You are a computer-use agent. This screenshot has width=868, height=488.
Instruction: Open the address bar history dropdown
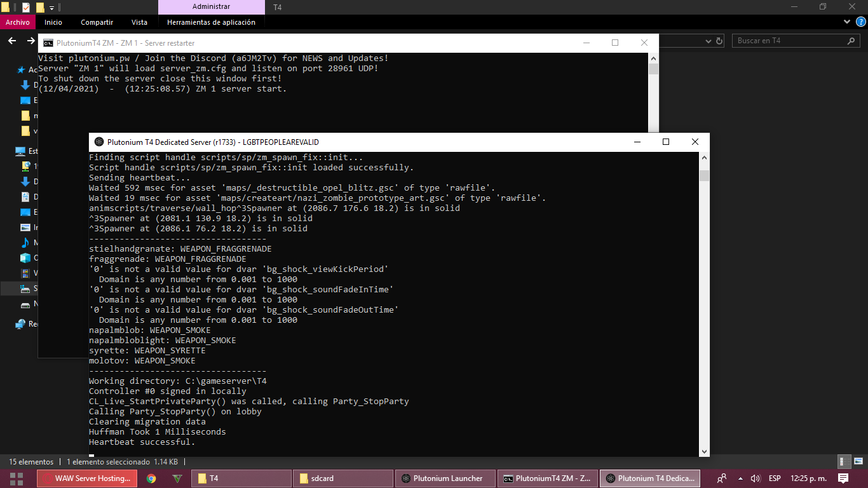click(709, 41)
